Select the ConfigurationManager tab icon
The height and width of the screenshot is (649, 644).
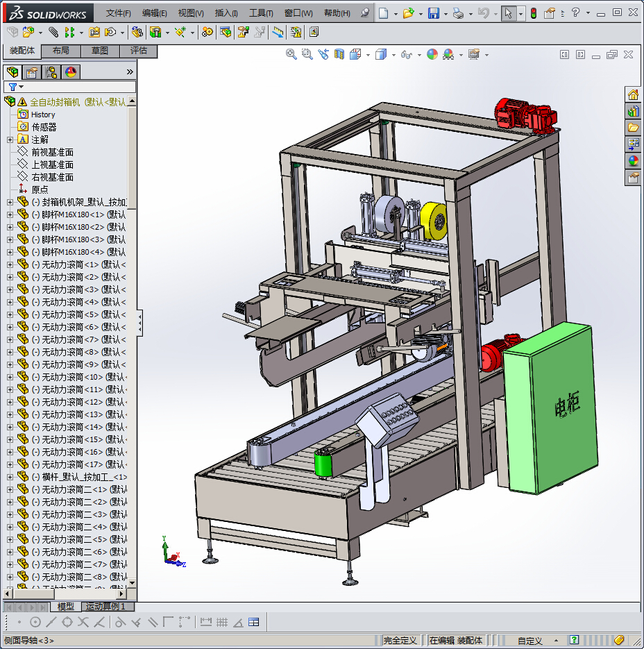click(x=51, y=72)
